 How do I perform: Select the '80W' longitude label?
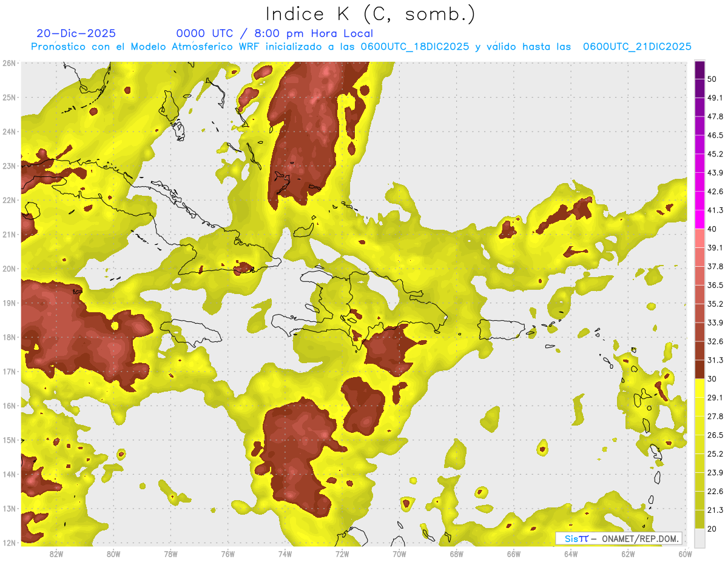(x=113, y=554)
